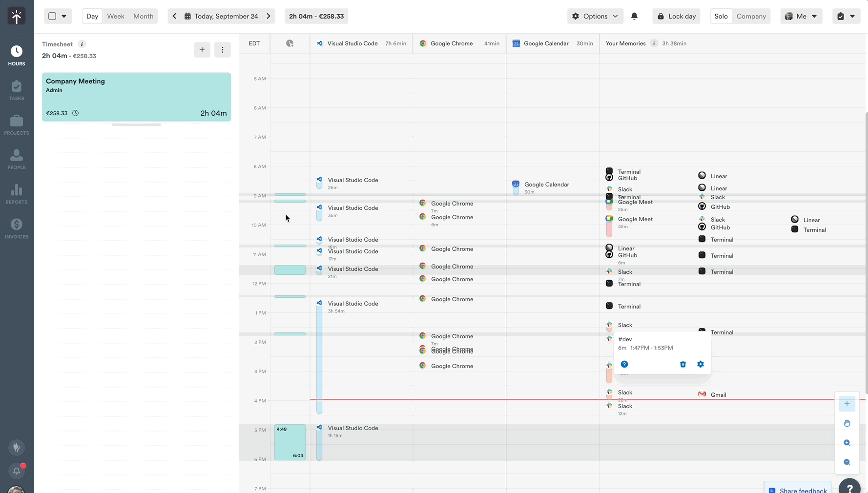
Task: Expand the Options dropdown
Action: click(595, 16)
